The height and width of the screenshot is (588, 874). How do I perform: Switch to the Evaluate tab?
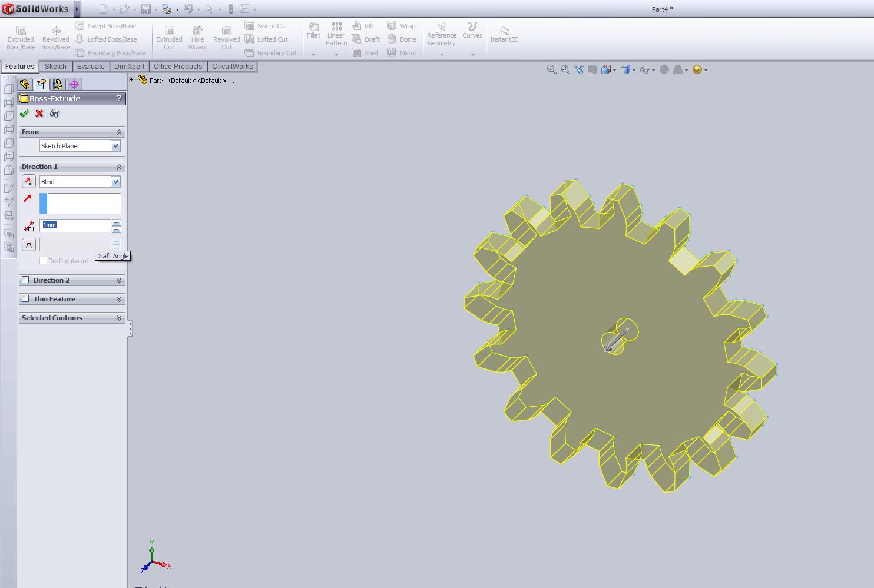coord(91,67)
